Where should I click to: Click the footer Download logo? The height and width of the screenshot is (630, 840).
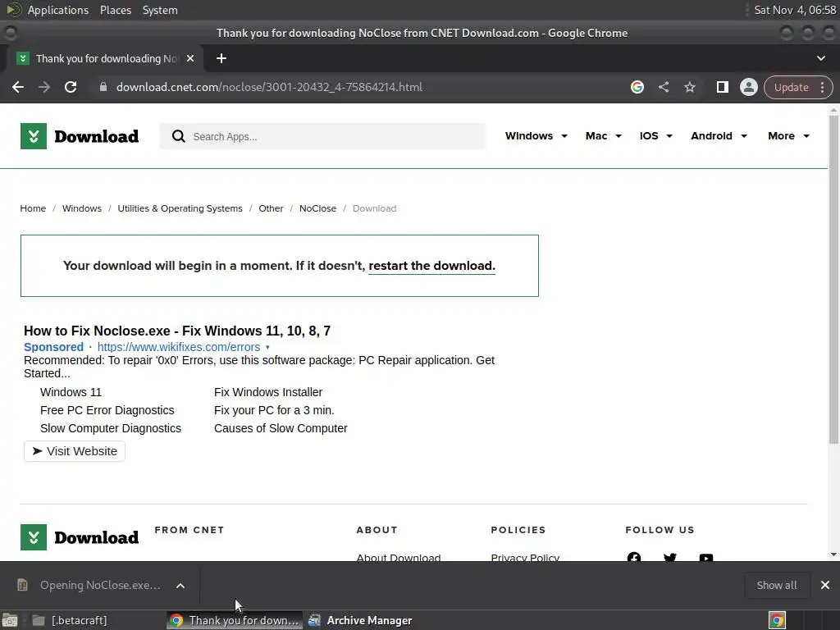point(80,537)
